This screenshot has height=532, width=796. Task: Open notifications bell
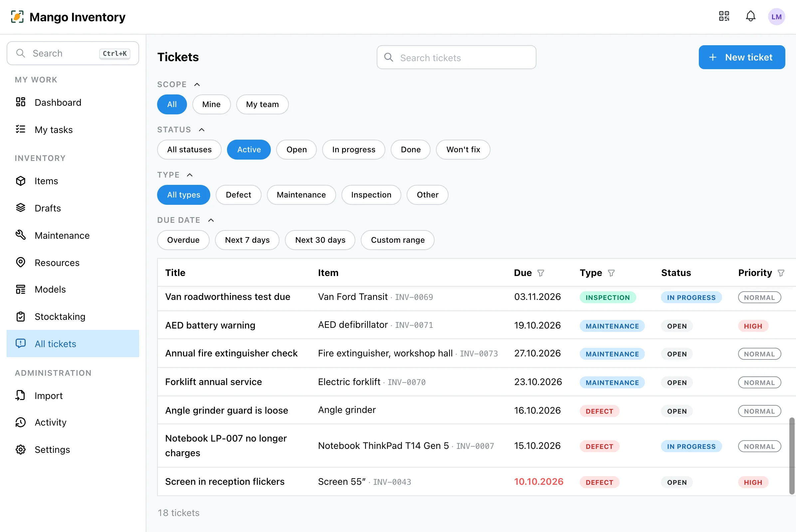[750, 16]
